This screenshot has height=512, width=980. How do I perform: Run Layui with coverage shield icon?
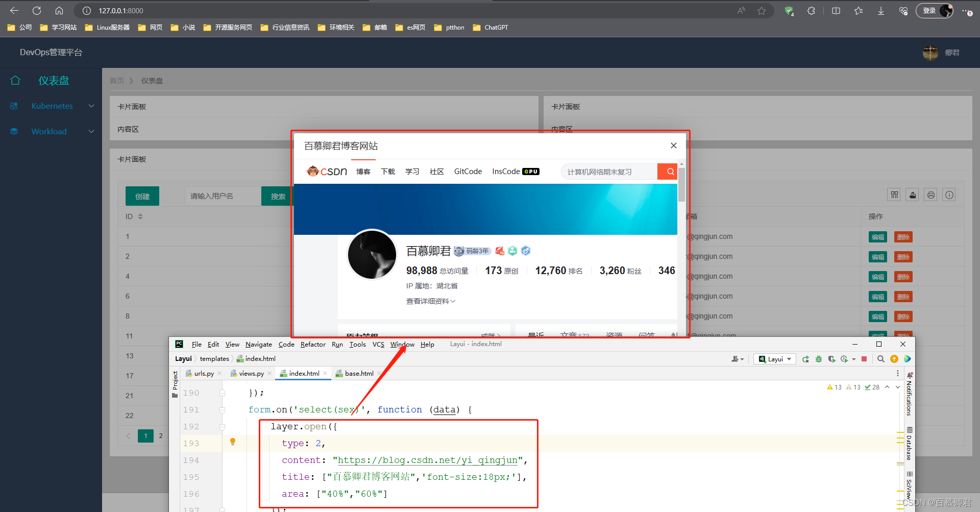pos(831,359)
